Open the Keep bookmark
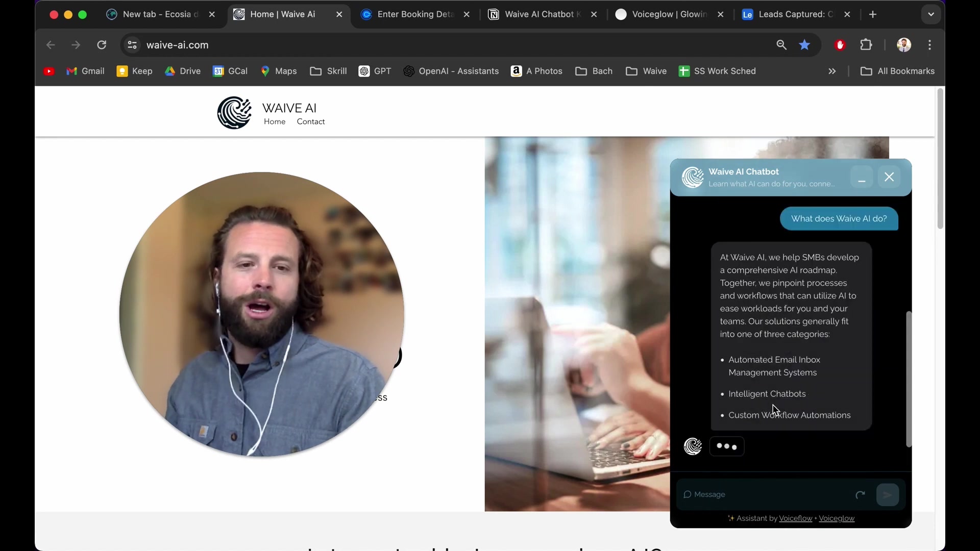This screenshot has height=551, width=980. click(x=135, y=71)
